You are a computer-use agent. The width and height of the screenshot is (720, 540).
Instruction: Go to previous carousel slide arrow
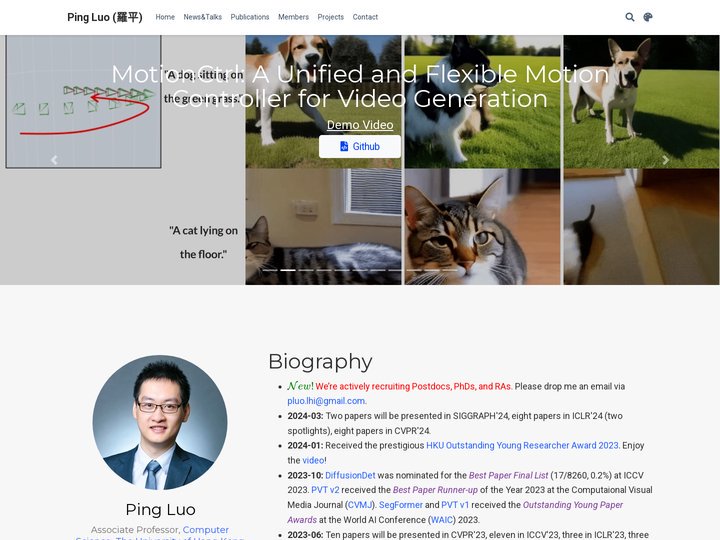(54, 160)
